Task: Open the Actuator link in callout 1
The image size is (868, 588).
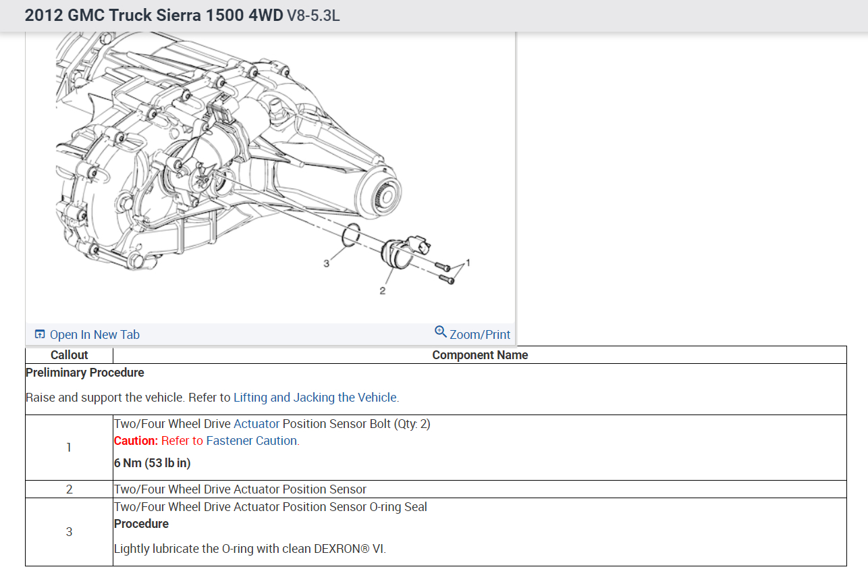Action: coord(256,424)
